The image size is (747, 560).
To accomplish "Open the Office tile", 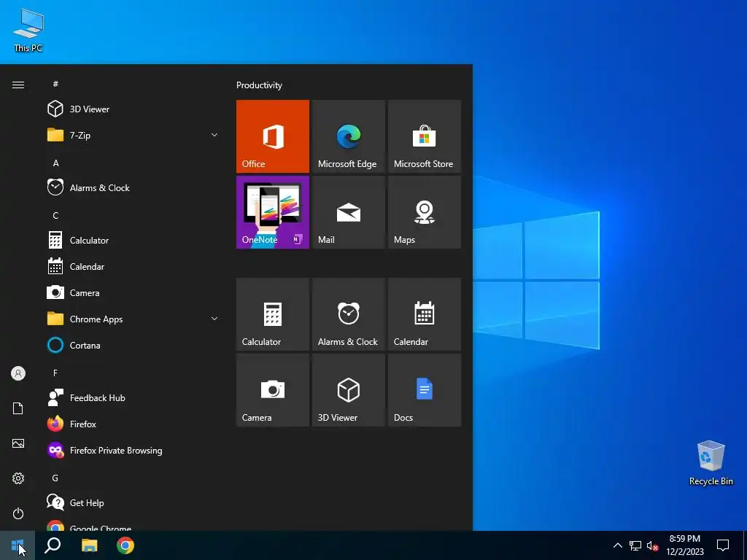I will (x=273, y=136).
